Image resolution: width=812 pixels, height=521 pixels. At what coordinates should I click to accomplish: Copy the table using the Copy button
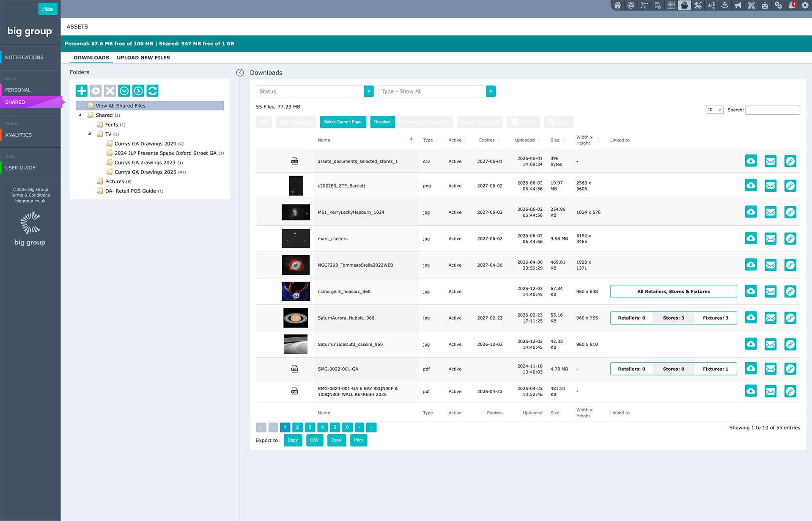point(293,440)
